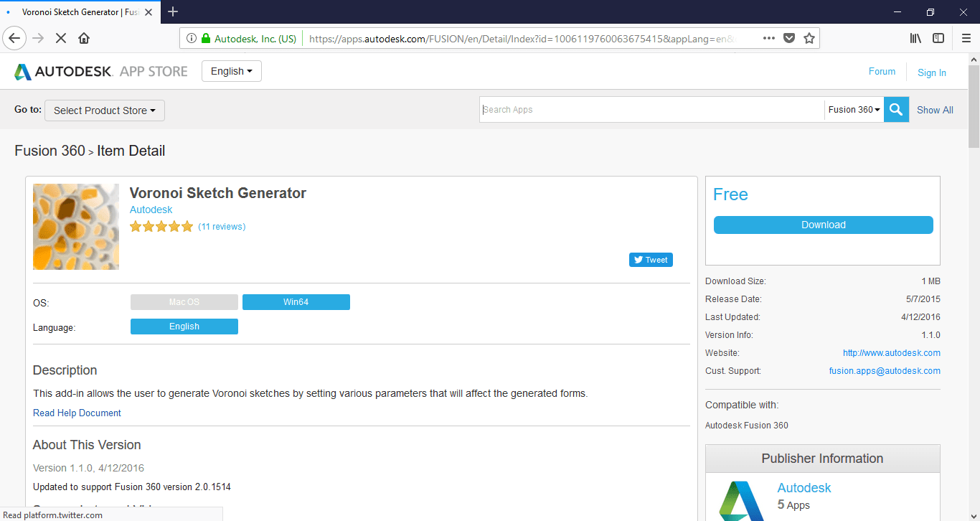Switch to the Voronoi Sketch Generator tab

(79, 11)
